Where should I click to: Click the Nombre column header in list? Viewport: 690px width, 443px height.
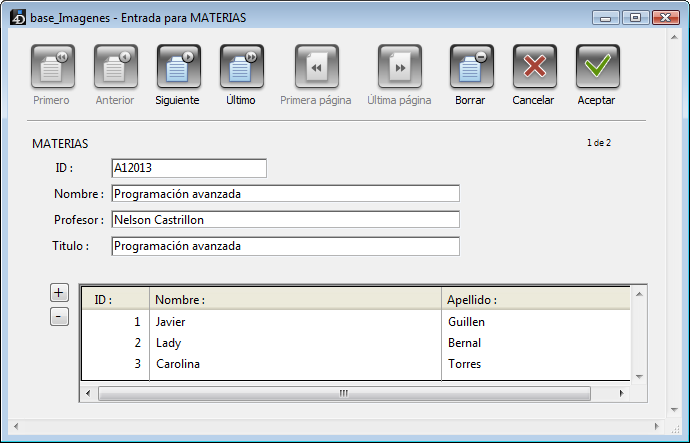point(295,299)
